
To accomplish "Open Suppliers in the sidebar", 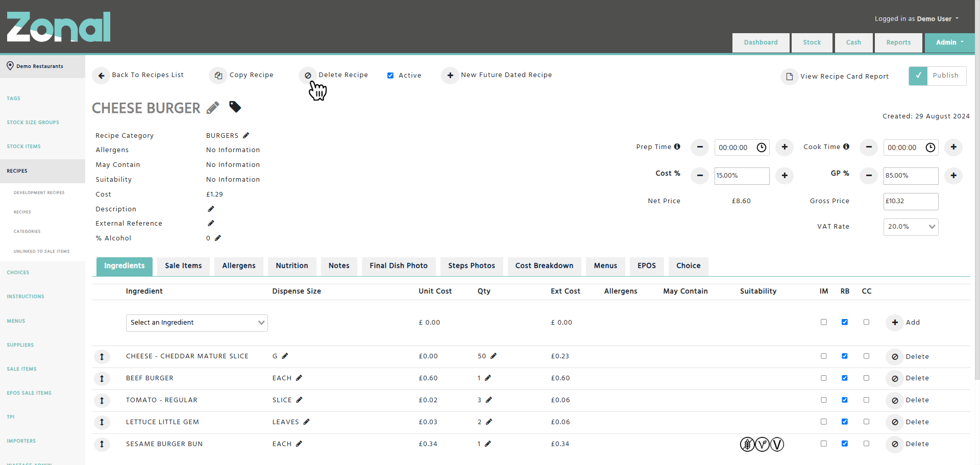I will tap(20, 345).
